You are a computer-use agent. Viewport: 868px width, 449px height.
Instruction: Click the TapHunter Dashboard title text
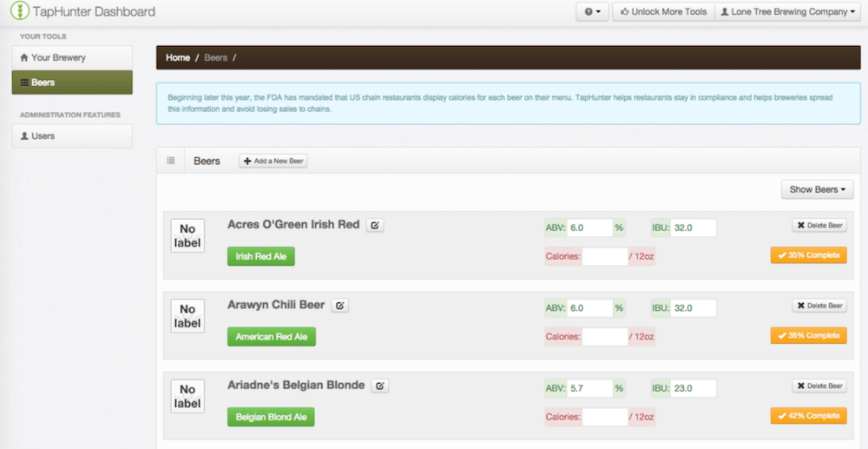point(94,11)
